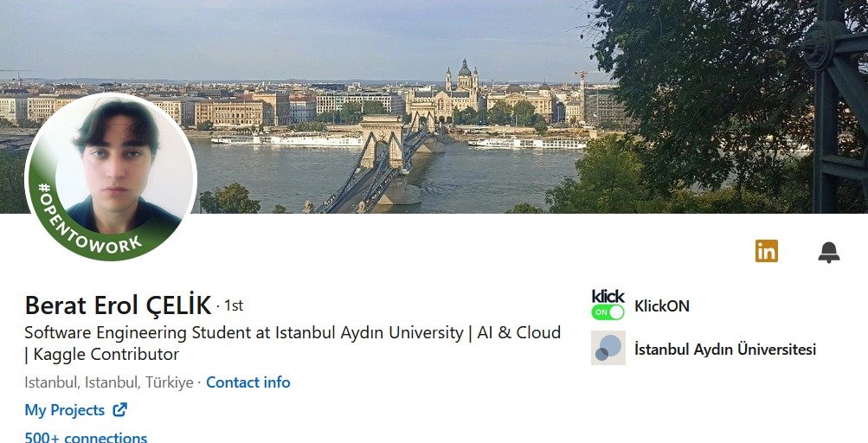Click the iron lamp post in the banner

pos(826,104)
